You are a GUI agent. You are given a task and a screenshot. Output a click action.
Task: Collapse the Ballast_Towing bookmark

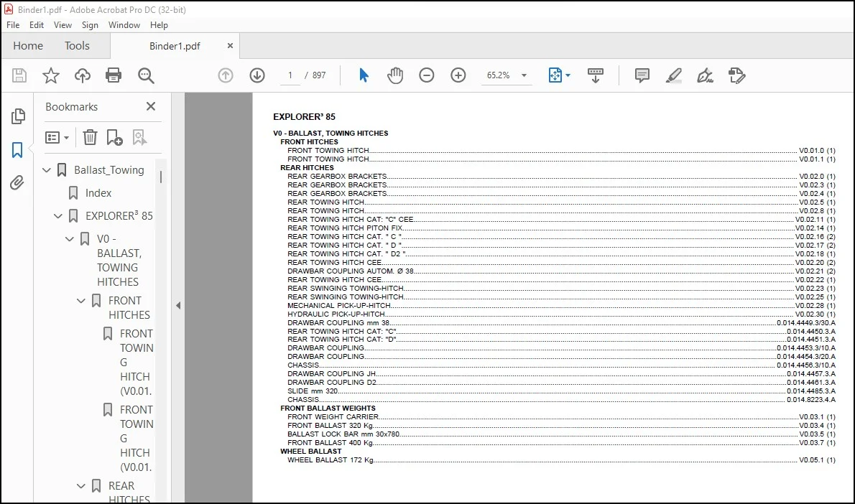point(47,170)
